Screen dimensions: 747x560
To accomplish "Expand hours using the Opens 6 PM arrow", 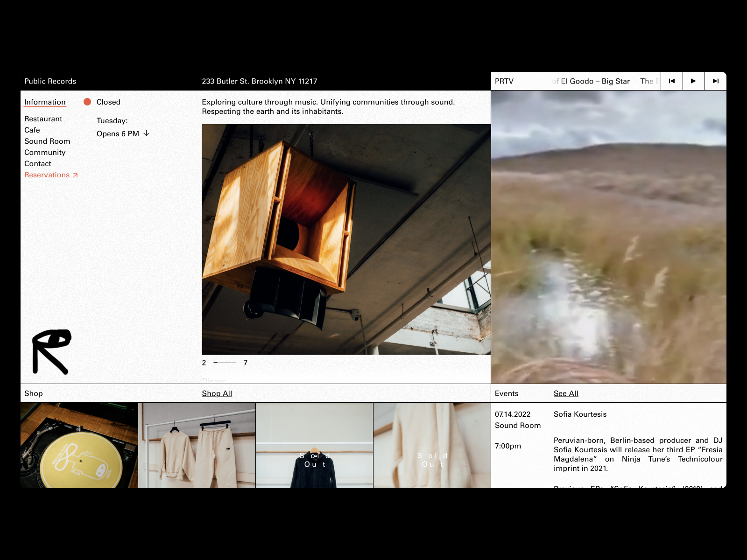I will (146, 133).
